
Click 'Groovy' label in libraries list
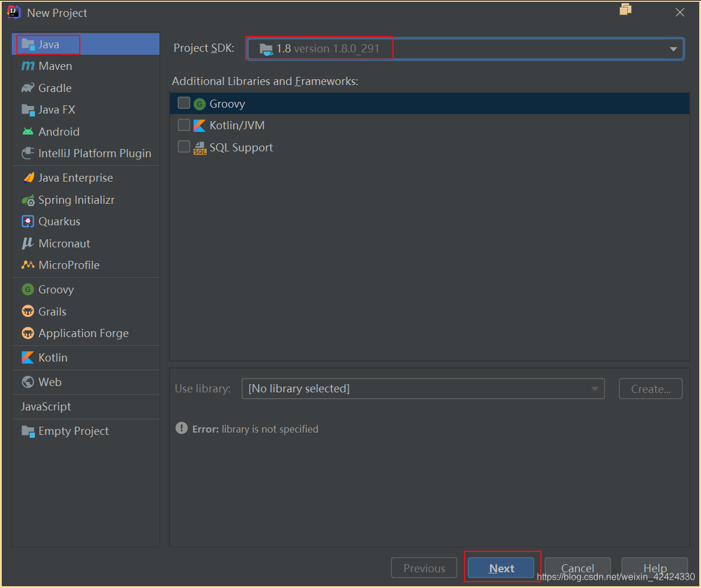(x=227, y=104)
